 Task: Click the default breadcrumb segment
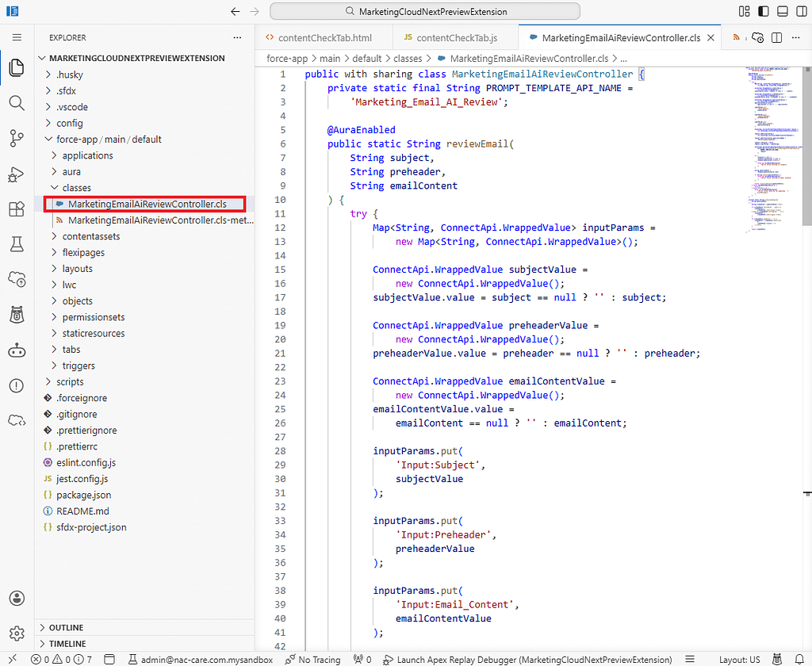tap(366, 59)
